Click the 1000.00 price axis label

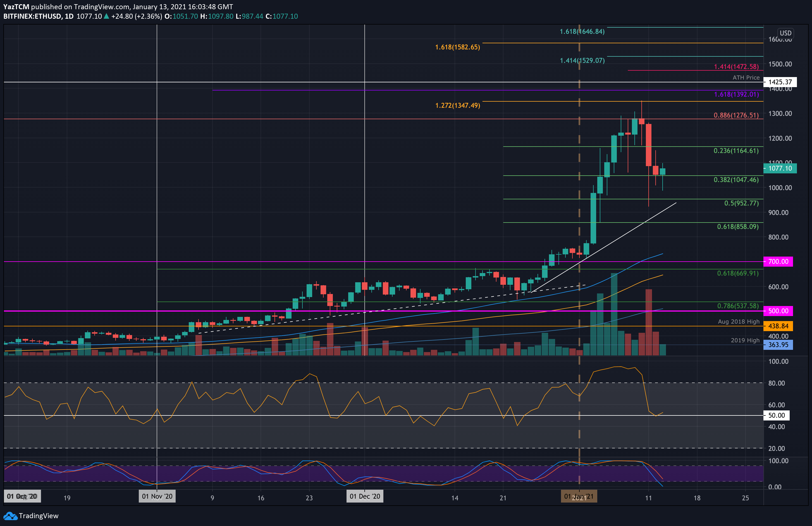click(x=780, y=188)
